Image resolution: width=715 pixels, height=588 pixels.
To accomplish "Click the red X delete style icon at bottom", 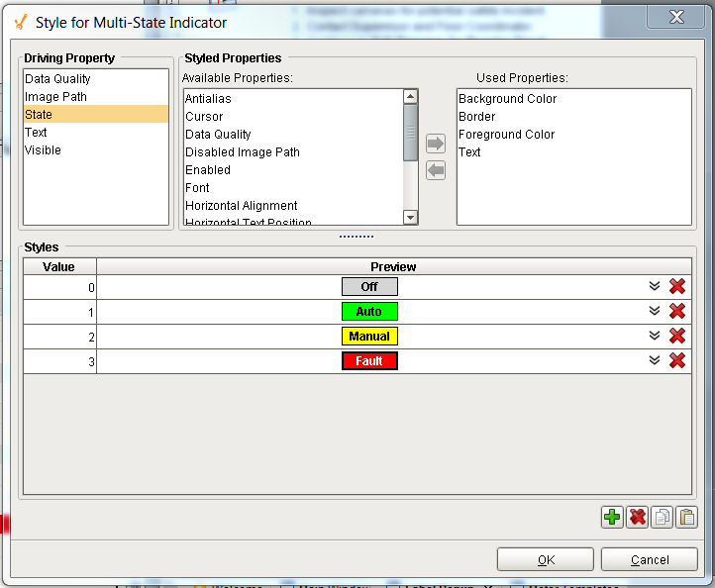I will [x=637, y=517].
